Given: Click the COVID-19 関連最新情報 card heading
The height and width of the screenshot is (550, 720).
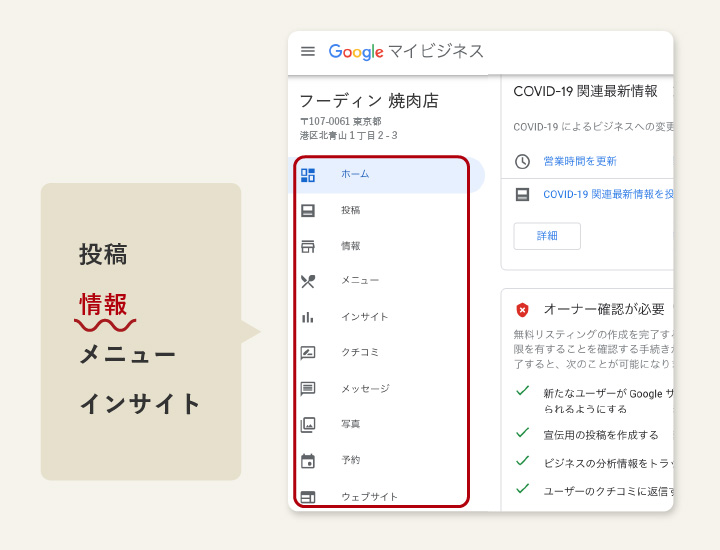Looking at the screenshot, I should [585, 91].
